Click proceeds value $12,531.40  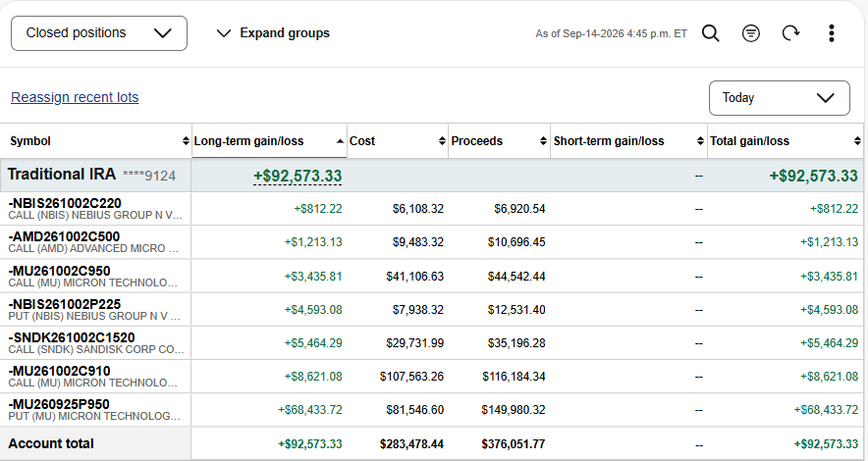(x=516, y=310)
